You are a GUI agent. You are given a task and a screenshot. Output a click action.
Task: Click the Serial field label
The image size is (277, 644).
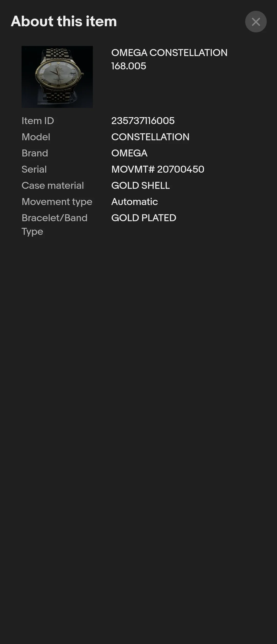[34, 169]
